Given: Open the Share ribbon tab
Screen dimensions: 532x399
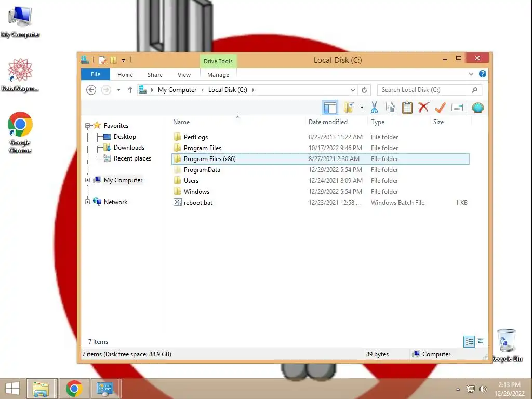Looking at the screenshot, I should click(x=155, y=75).
